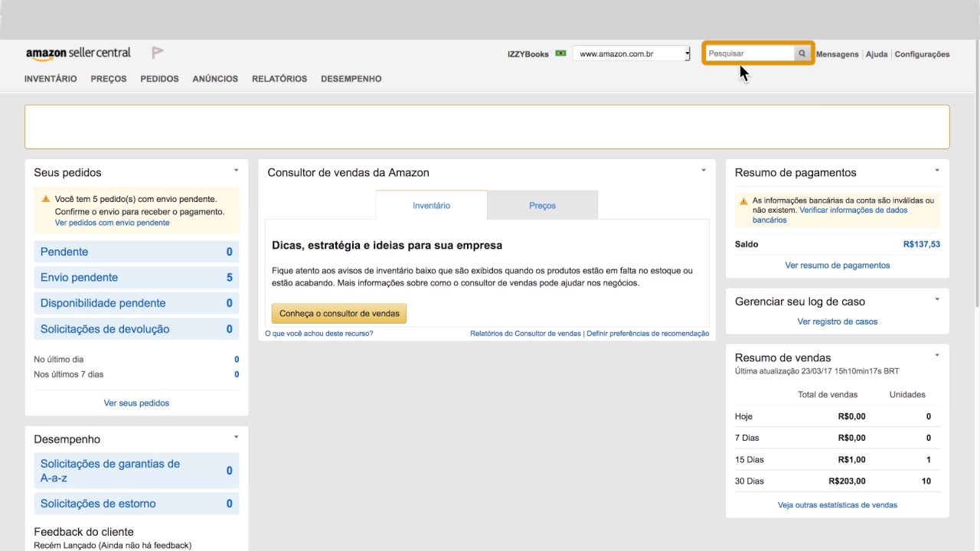Click the Conheça o consultor de vendas button
The height and width of the screenshot is (551, 980).
tap(339, 314)
